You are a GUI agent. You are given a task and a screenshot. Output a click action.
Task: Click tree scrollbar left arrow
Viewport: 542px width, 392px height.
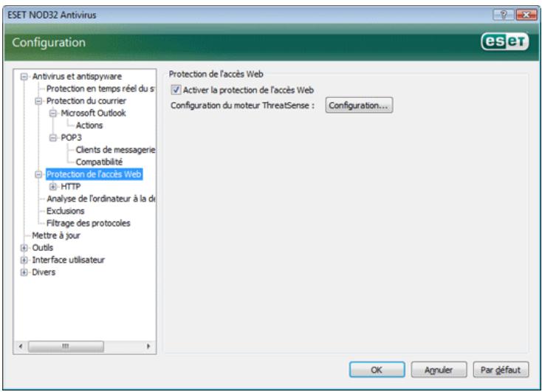tap(21, 346)
